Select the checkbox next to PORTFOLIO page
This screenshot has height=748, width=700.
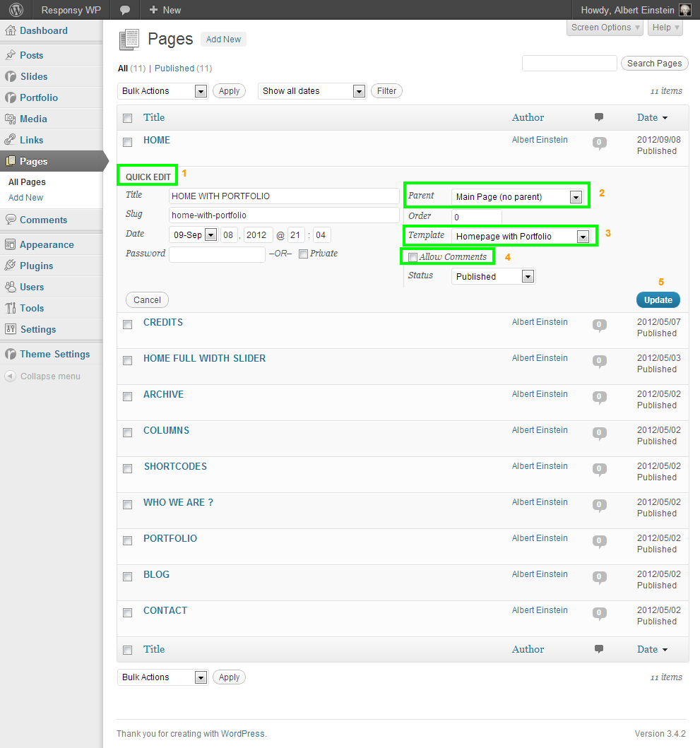[x=128, y=540]
